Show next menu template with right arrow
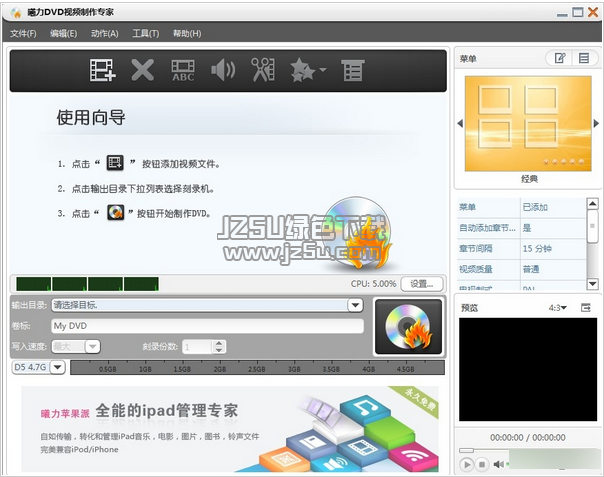Screen dimensions: 604x477 (x=596, y=123)
